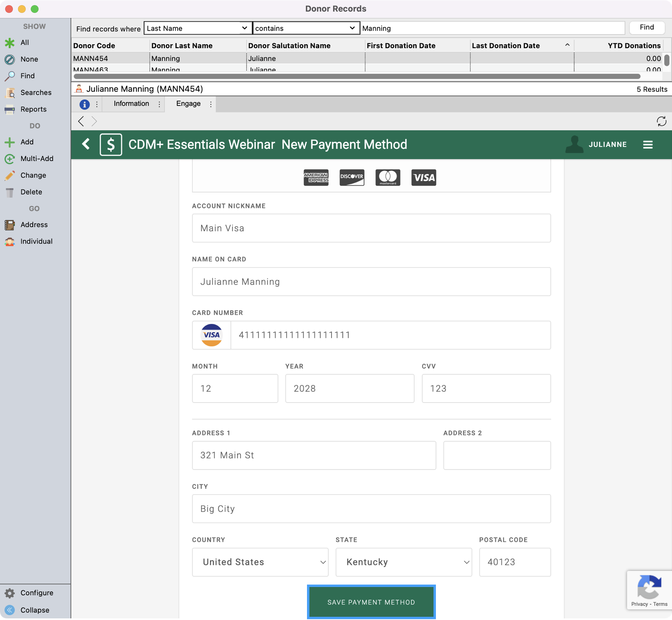Click the refresh icon in Engage panel
This screenshot has width=672, height=620.
661,121
